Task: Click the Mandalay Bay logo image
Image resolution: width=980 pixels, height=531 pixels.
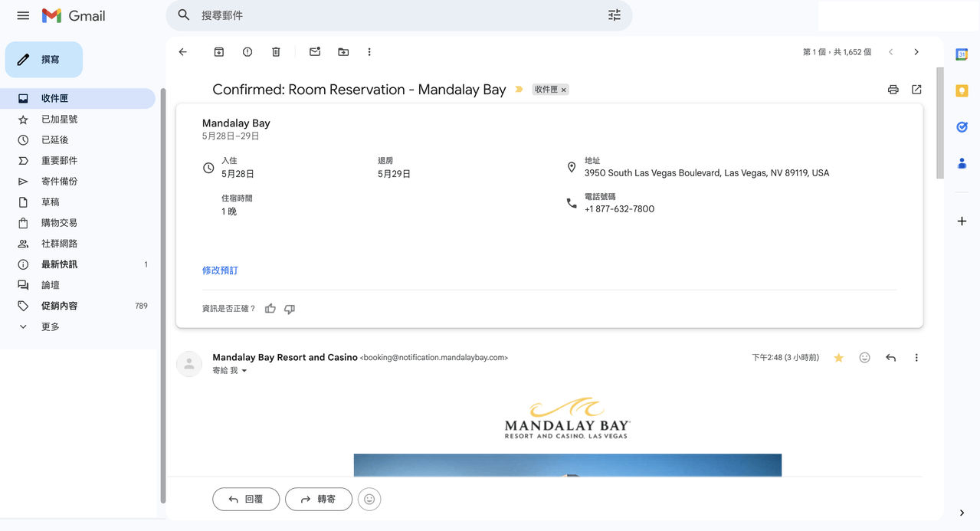Action: [568, 418]
